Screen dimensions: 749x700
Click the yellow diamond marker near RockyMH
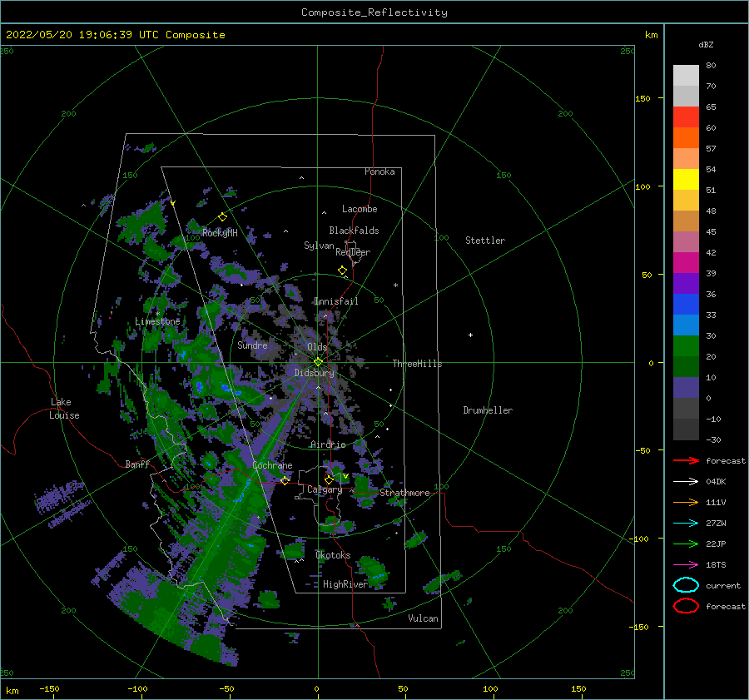(x=222, y=217)
